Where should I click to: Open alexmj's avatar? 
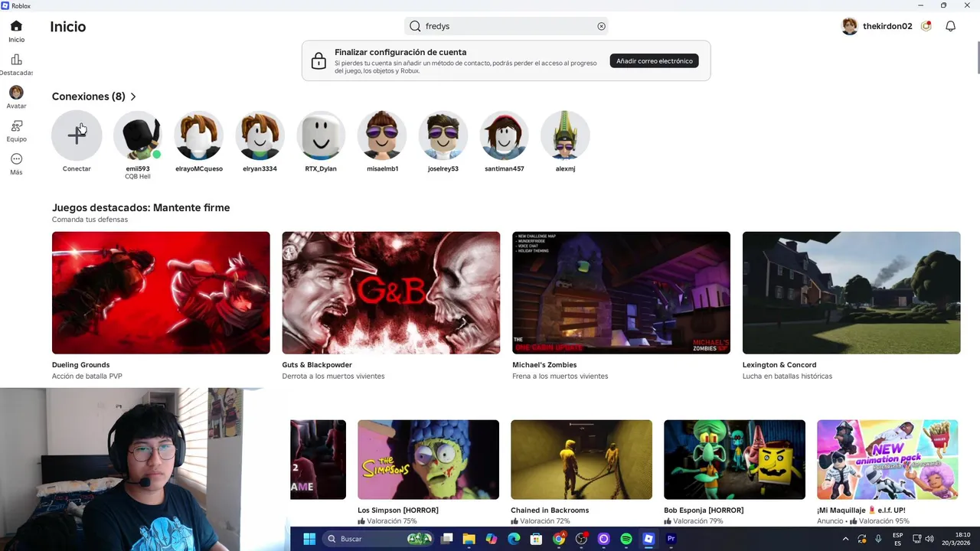coord(565,135)
